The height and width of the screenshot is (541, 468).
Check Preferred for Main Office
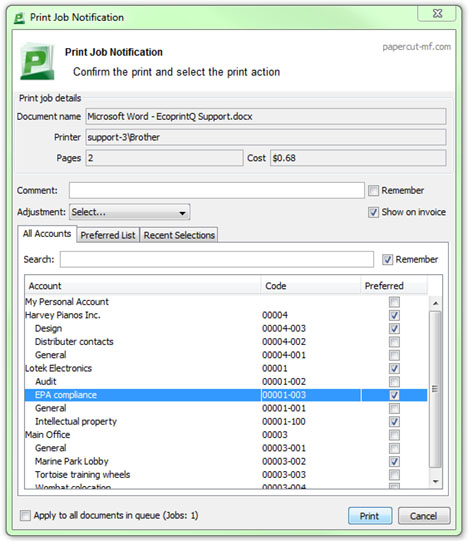[x=394, y=435]
